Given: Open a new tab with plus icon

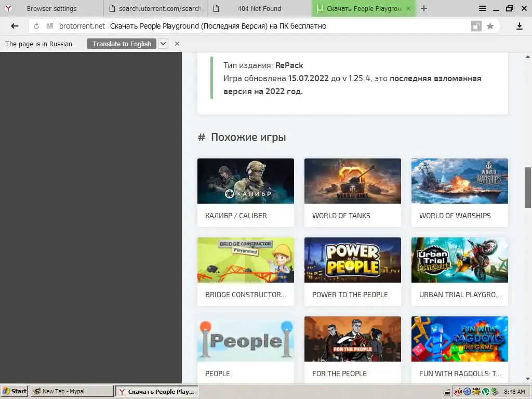Looking at the screenshot, I should (x=424, y=8).
